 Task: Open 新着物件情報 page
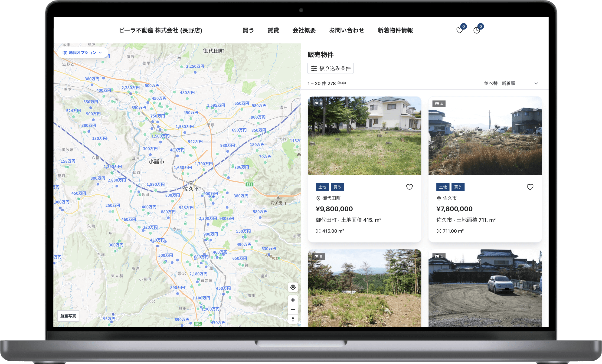coord(395,30)
